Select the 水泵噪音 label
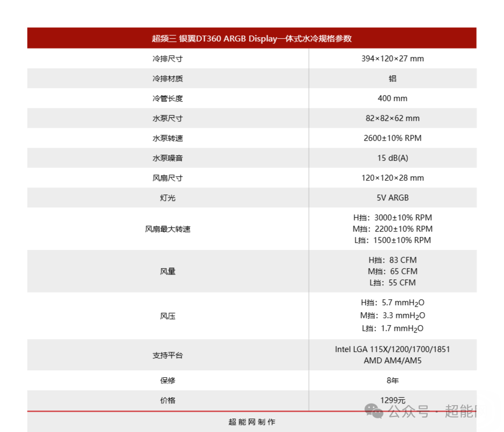504x432 pixels. click(168, 158)
